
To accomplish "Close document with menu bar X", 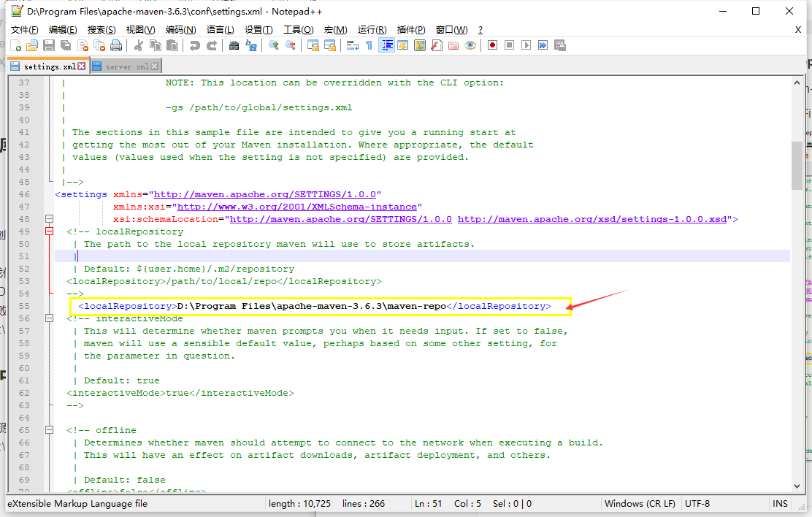I will coord(798,30).
